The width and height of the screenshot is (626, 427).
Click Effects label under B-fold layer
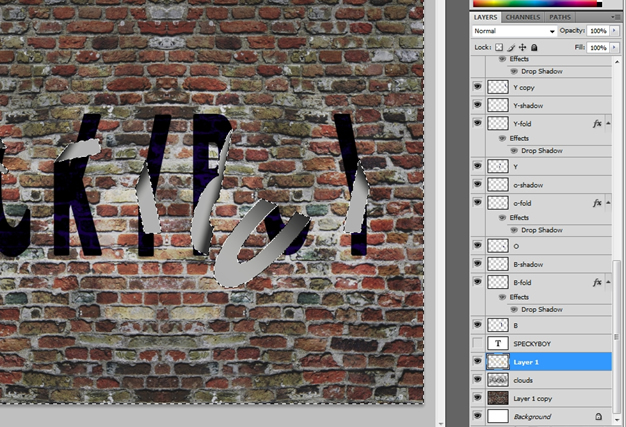tap(519, 297)
